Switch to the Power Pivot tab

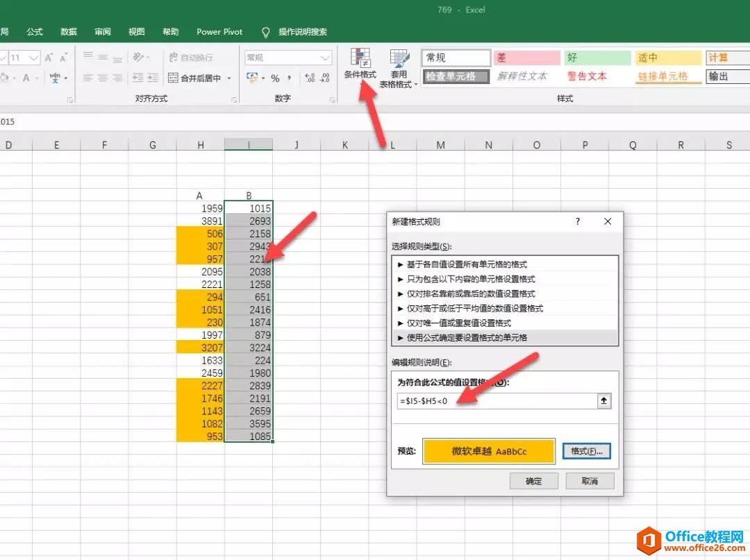click(x=219, y=32)
